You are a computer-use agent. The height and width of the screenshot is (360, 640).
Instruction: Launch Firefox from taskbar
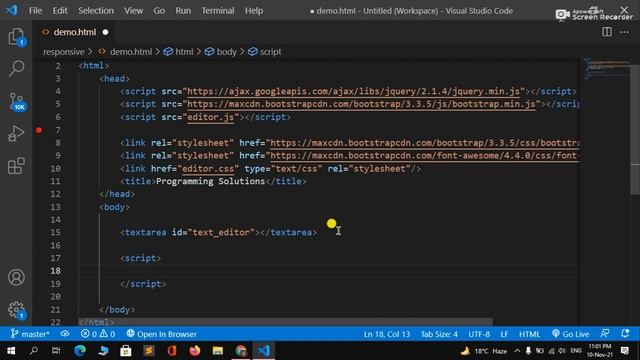[x=195, y=351]
